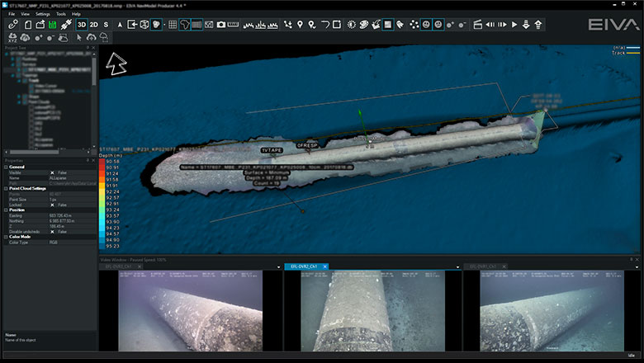Viewport: 644px width, 363px height.
Task: Click the camera snapshot icon
Action: [220, 25]
